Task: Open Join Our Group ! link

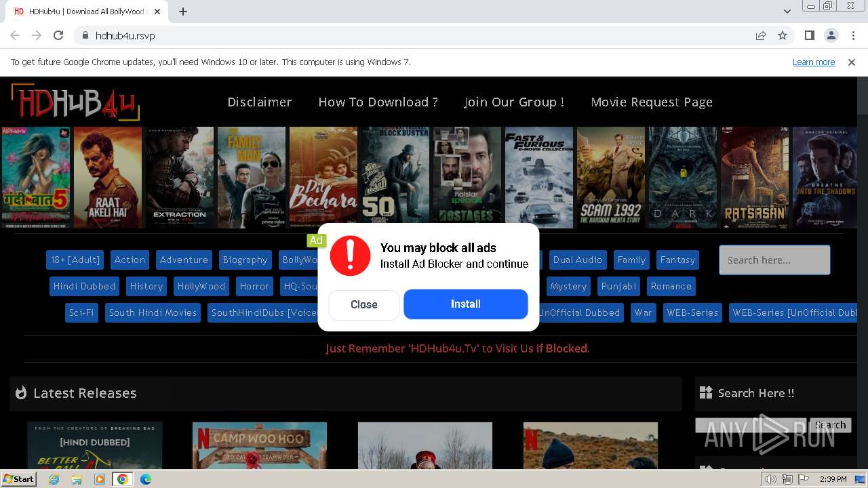Action: coord(514,102)
